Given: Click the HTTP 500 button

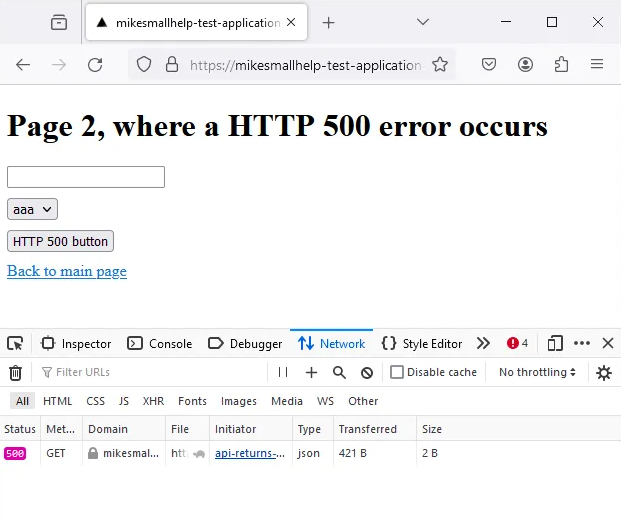Looking at the screenshot, I should pos(60,241).
